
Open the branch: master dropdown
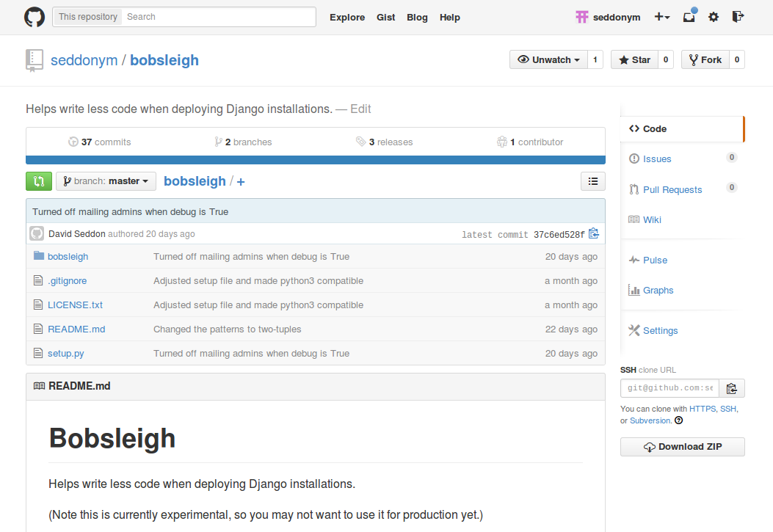[x=106, y=181]
